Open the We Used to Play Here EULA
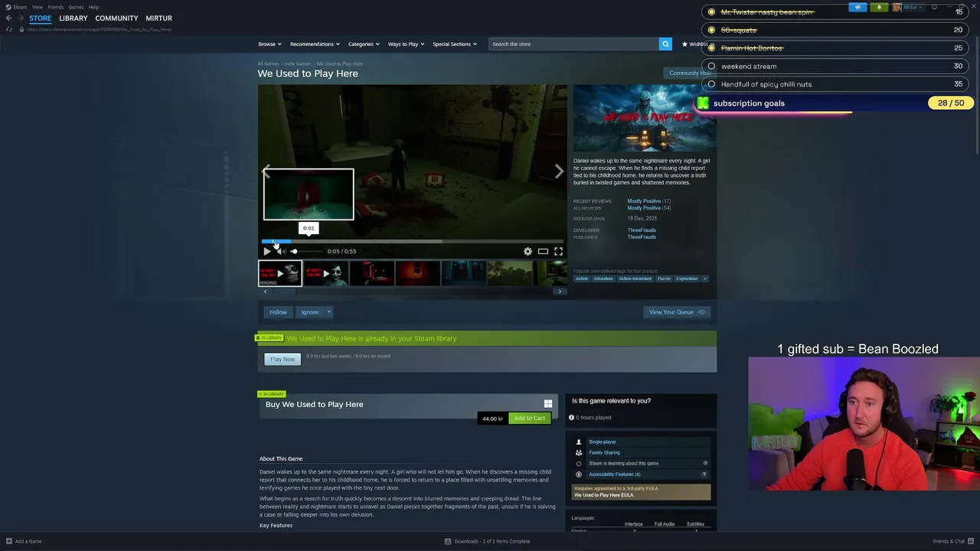Image resolution: width=980 pixels, height=551 pixels. [x=604, y=495]
